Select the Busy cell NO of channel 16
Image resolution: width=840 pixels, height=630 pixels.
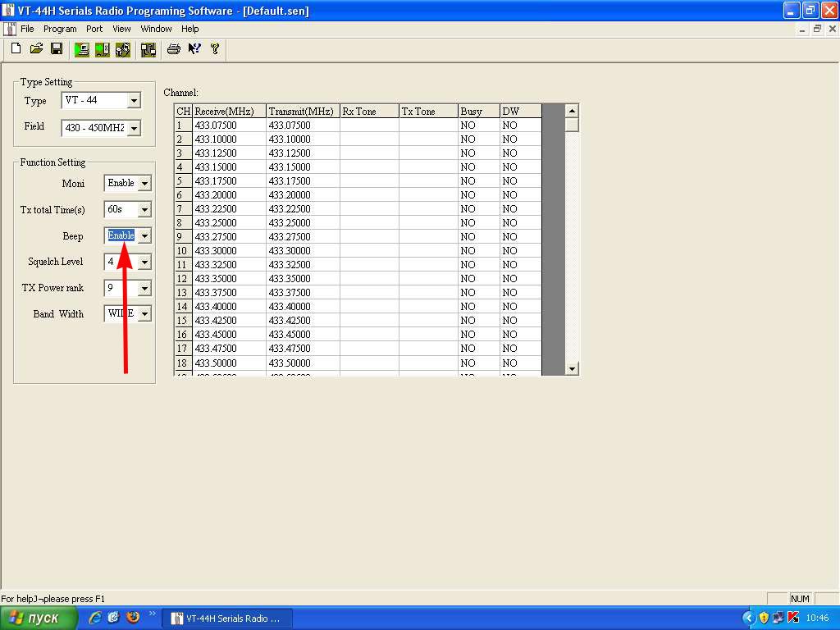coord(479,335)
